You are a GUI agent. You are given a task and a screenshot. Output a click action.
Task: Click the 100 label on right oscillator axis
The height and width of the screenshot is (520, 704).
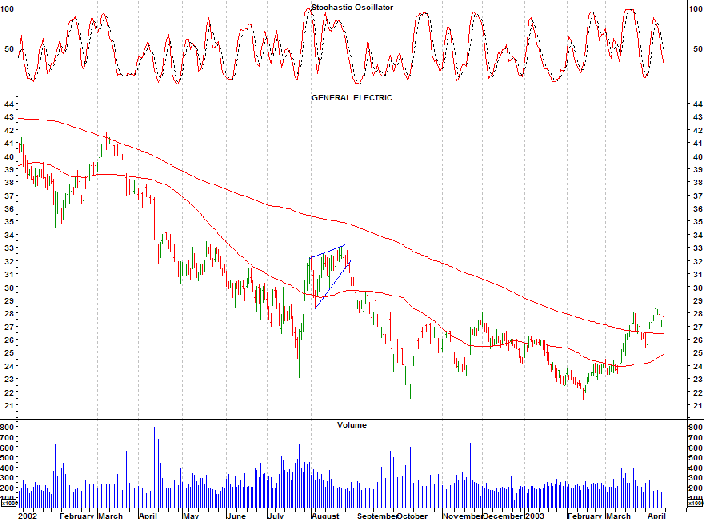[697, 9]
